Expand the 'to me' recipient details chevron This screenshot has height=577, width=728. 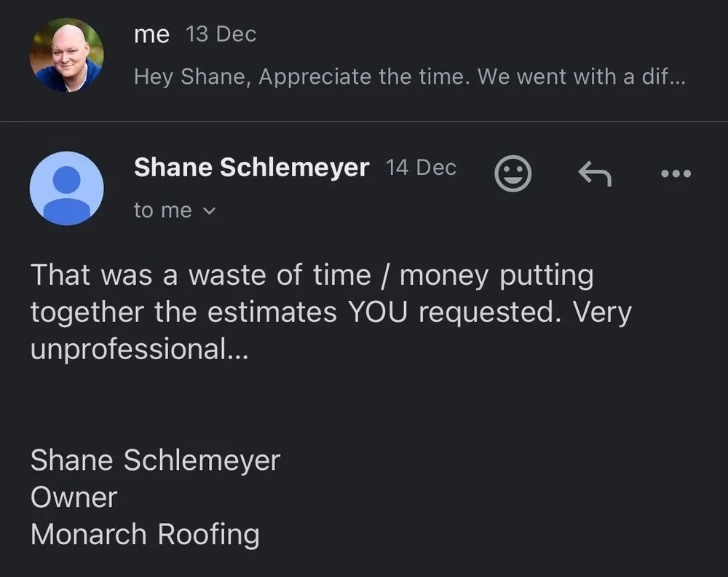click(x=210, y=211)
